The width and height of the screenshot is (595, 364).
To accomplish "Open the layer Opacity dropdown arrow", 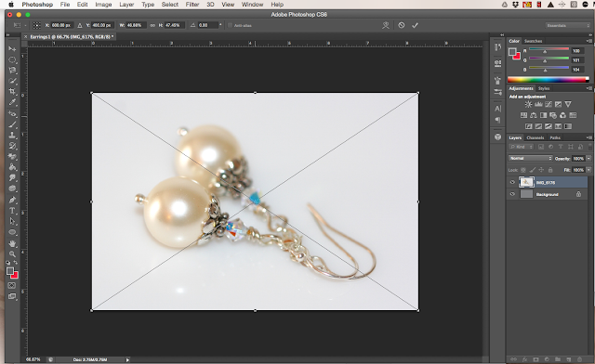I will (588, 159).
